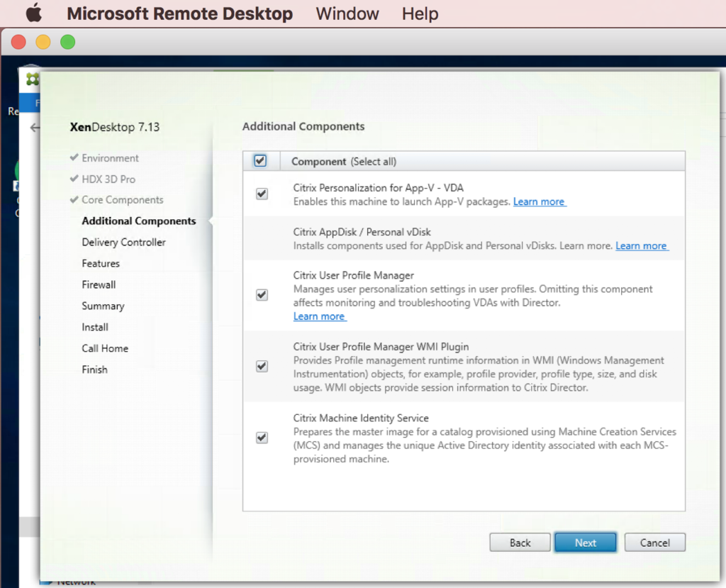
Task: Uncheck Citrix Machine Identity Service checkbox
Action: [x=262, y=438]
